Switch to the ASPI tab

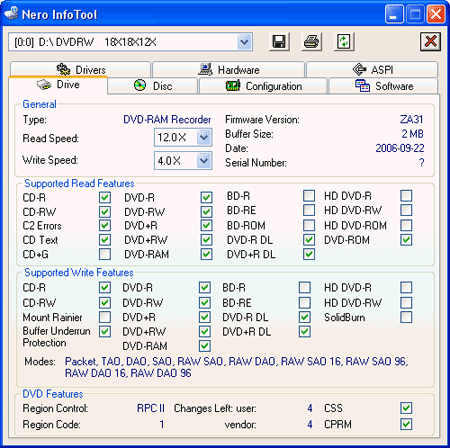tap(372, 70)
